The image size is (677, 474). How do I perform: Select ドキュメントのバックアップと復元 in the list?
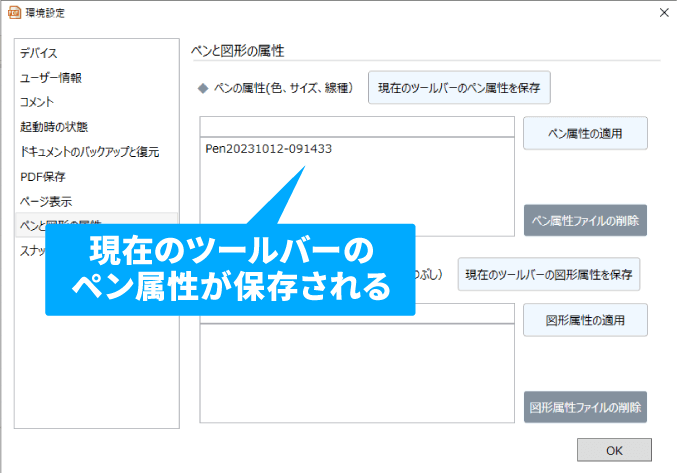90,152
